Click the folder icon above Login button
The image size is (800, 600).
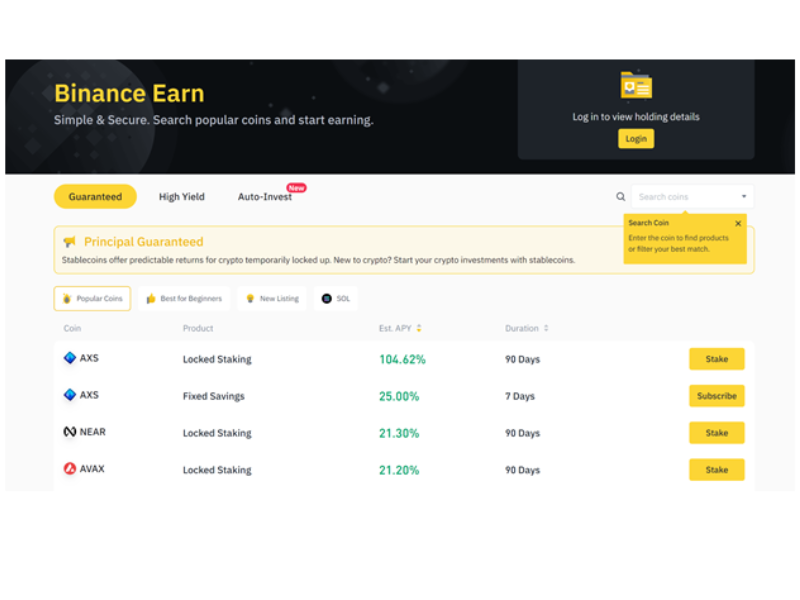point(635,87)
